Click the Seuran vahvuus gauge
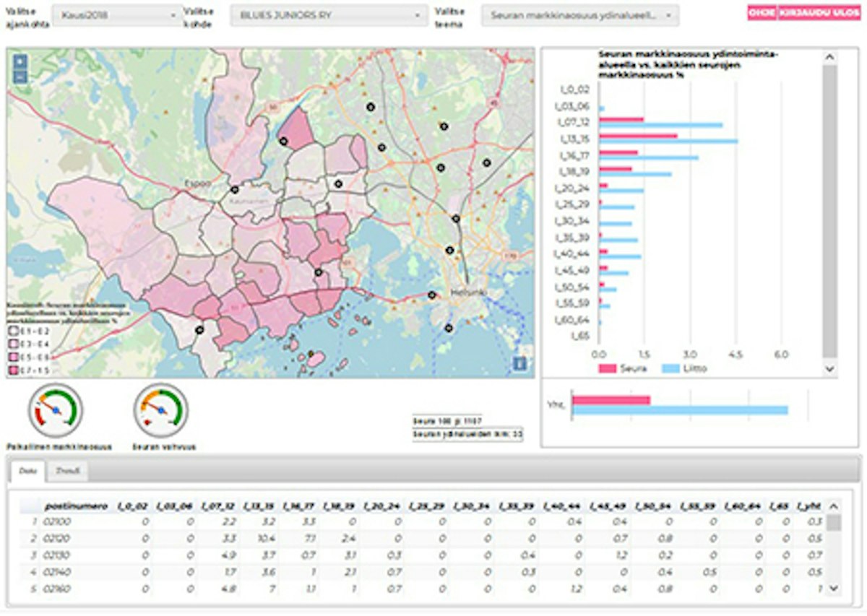This screenshot has width=867, height=616. (x=160, y=410)
